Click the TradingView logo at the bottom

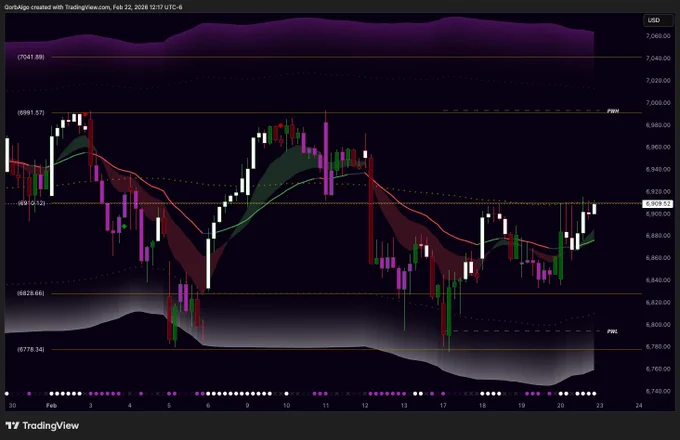pyautogui.click(x=42, y=426)
